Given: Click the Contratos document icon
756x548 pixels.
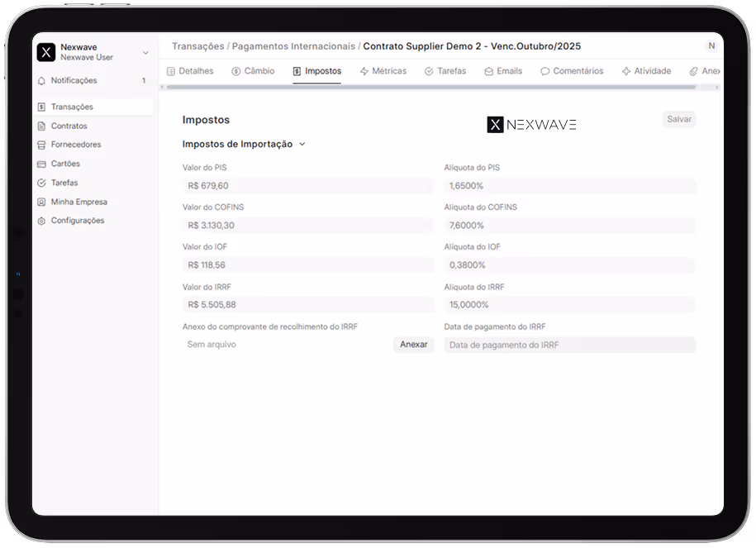Looking at the screenshot, I should pos(42,126).
